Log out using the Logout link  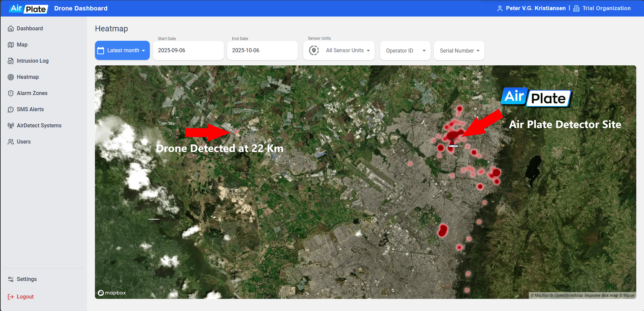[x=25, y=297]
